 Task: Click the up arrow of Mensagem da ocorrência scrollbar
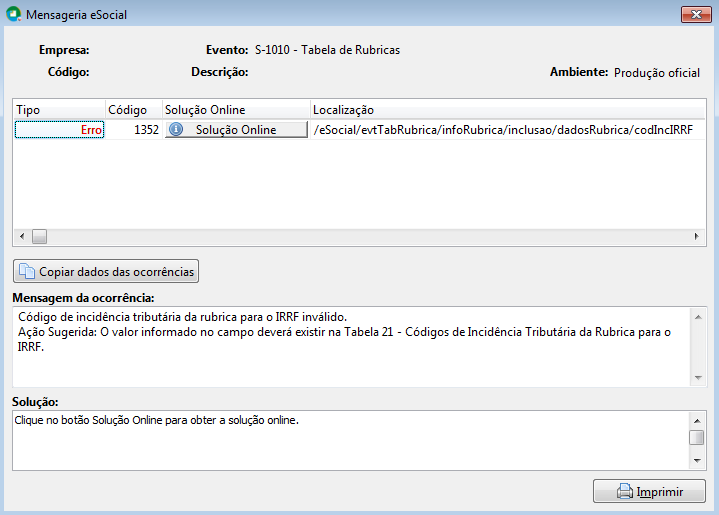click(698, 317)
